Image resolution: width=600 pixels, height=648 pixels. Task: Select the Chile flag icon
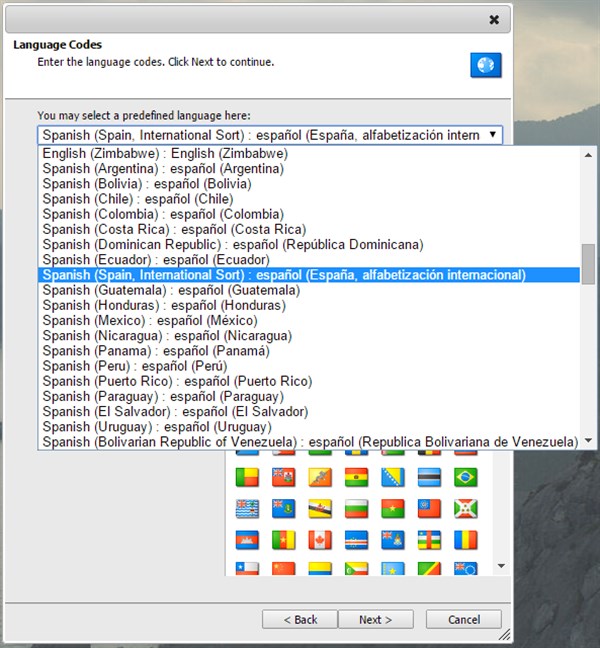point(247,569)
